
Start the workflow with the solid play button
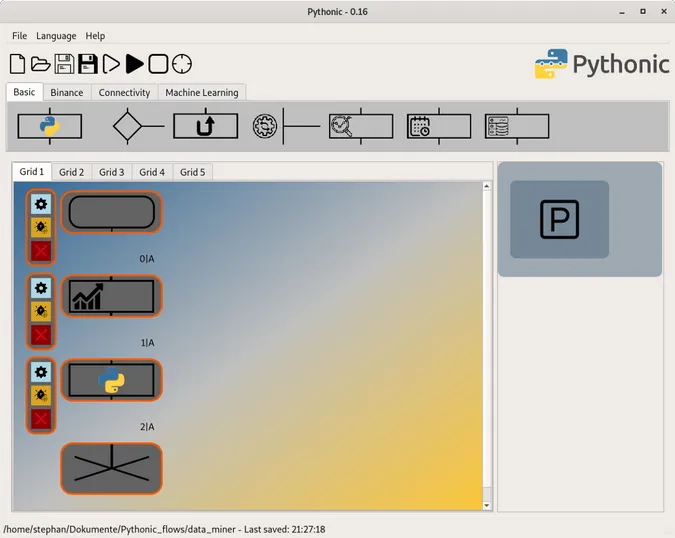coord(134,64)
